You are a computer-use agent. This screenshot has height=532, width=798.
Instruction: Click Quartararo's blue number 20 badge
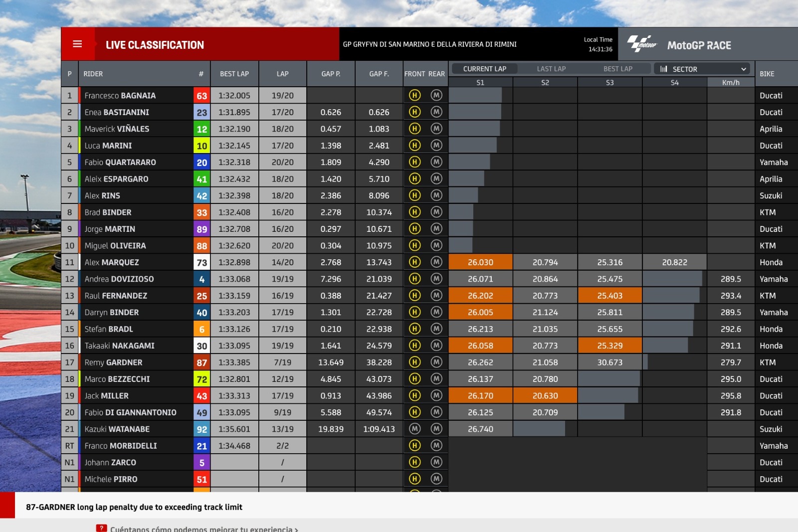[x=201, y=163]
